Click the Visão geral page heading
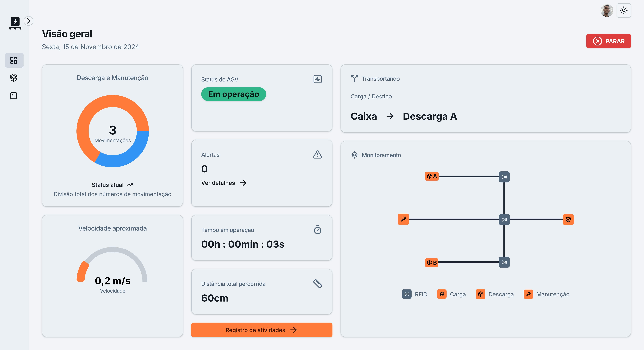The image size is (644, 350). [67, 34]
